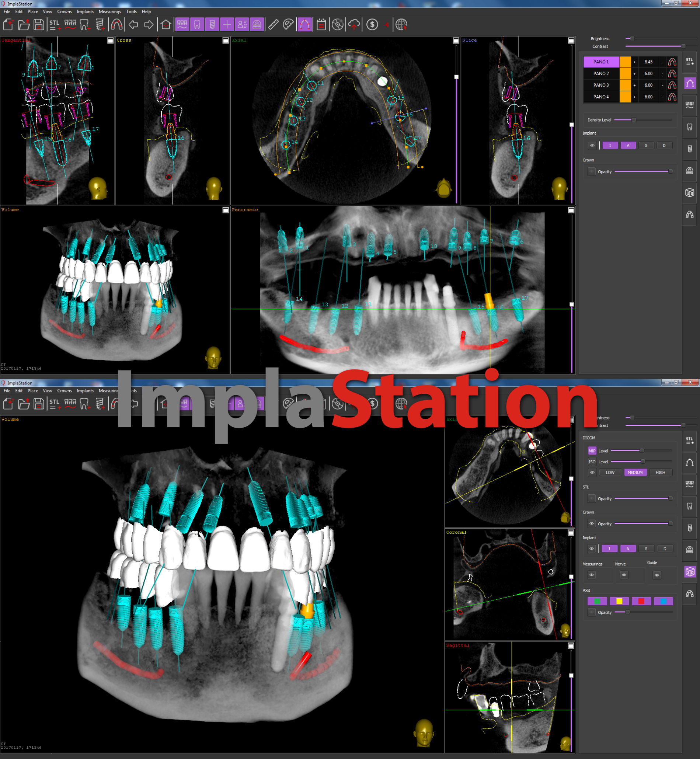The height and width of the screenshot is (759, 700).
Task: Open notes clipboard icon in upper toolbar
Action: coord(321,25)
